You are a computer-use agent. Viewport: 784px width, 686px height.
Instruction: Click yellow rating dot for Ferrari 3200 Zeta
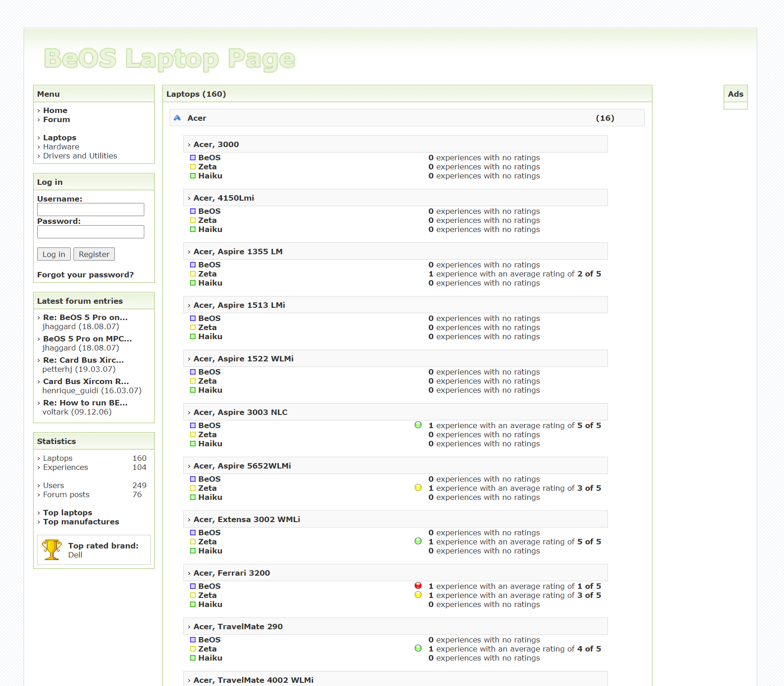pos(418,595)
